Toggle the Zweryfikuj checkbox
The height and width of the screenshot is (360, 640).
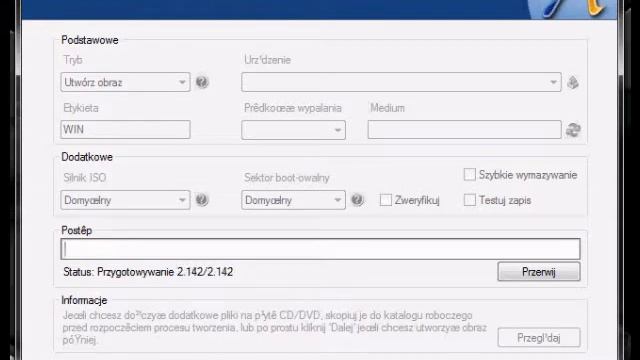(386, 200)
